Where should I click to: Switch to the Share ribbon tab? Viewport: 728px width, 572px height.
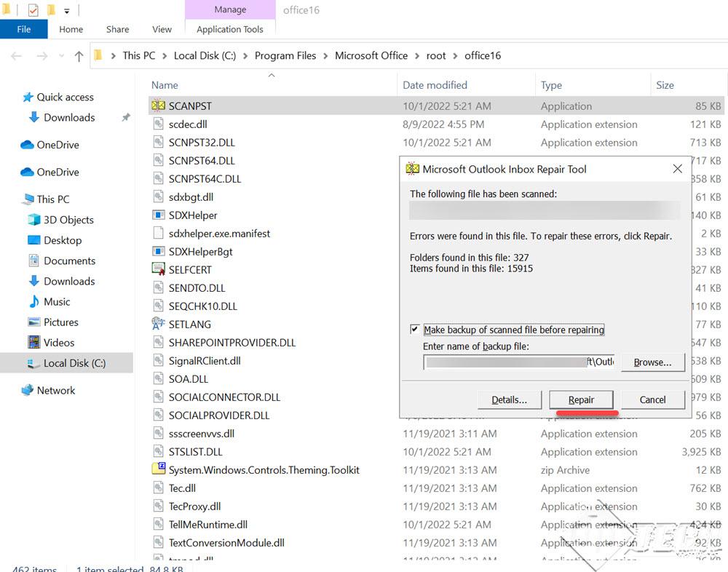(x=117, y=29)
